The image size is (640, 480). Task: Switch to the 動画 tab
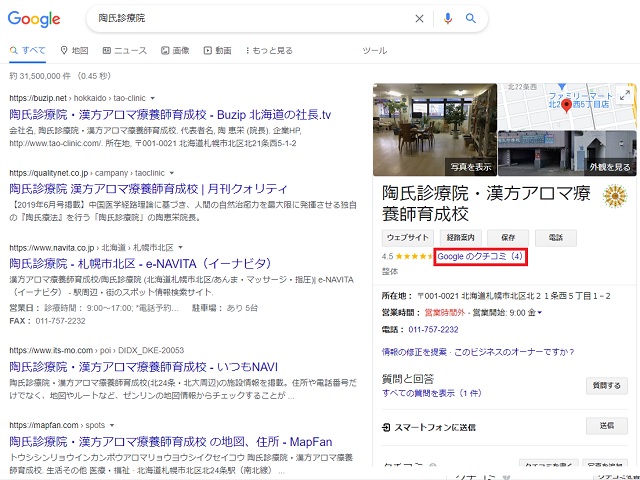[218, 51]
